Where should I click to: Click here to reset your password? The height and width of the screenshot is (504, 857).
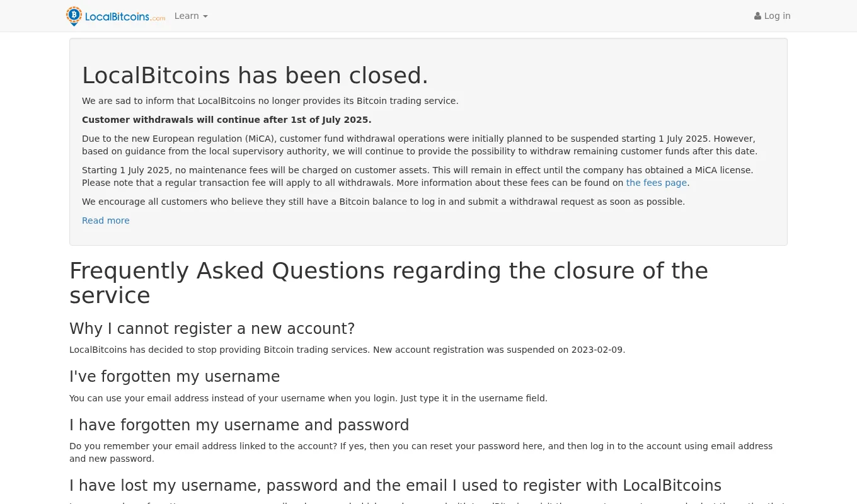click(x=532, y=446)
